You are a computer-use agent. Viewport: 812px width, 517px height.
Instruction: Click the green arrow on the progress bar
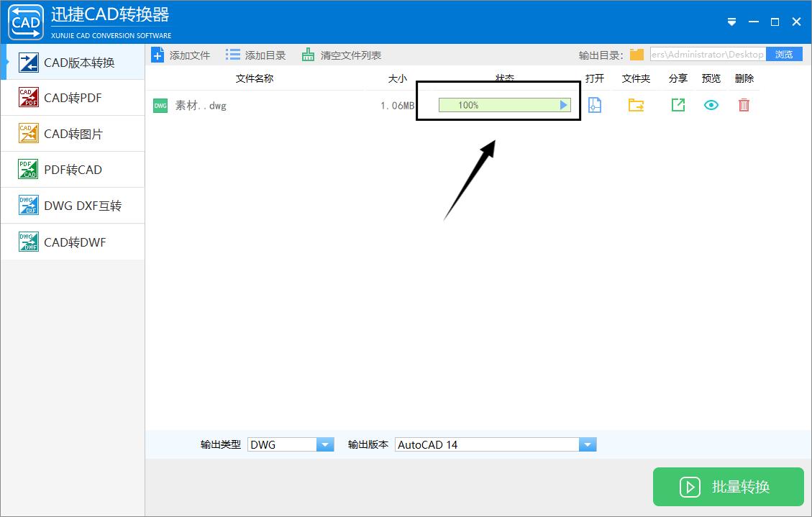[564, 104]
